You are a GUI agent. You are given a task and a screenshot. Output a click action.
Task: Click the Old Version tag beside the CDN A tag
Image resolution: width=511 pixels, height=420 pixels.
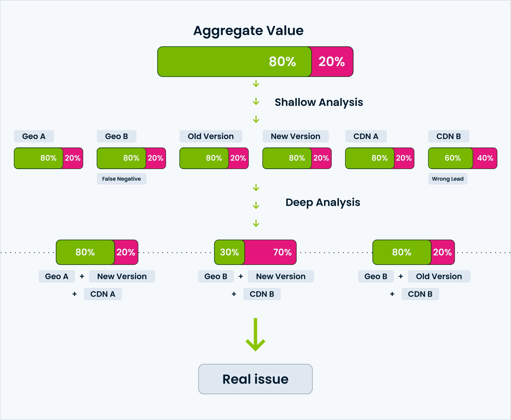tap(211, 136)
